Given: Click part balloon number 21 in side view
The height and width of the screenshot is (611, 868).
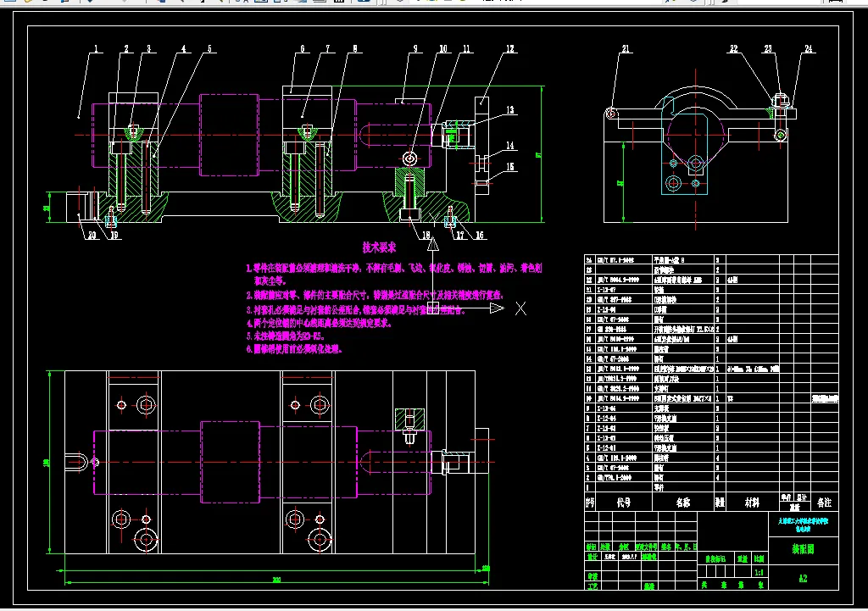Looking at the screenshot, I should pyautogui.click(x=626, y=48).
